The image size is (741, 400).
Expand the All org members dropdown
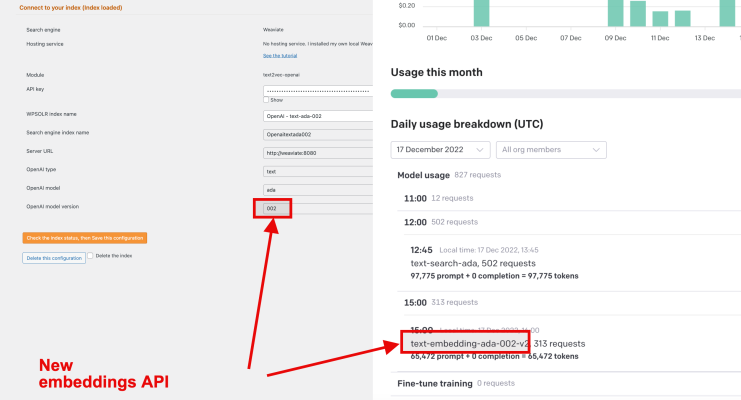point(551,150)
